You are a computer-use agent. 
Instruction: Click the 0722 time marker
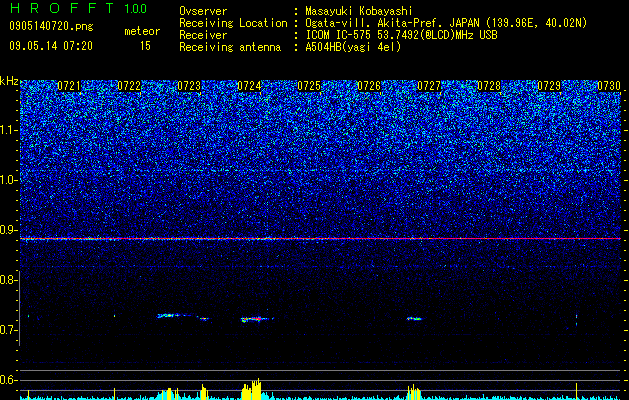click(129, 86)
